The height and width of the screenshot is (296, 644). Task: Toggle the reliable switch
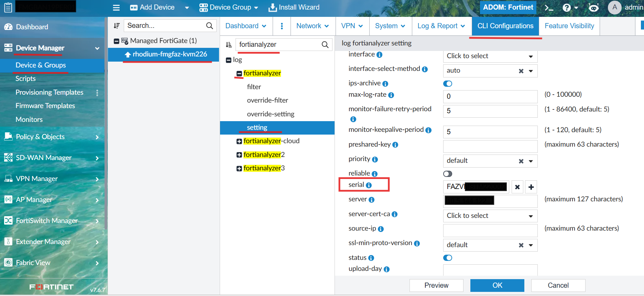[448, 174]
